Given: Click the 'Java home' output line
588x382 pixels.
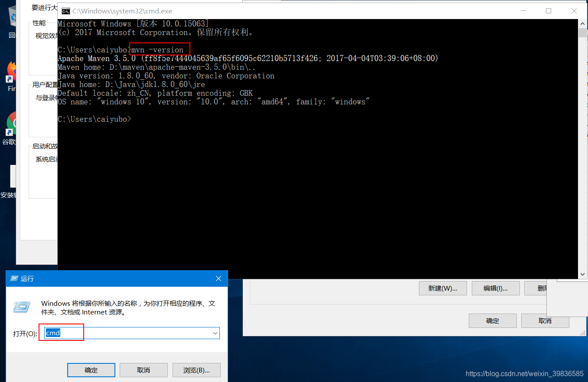Looking at the screenshot, I should pos(131,84).
